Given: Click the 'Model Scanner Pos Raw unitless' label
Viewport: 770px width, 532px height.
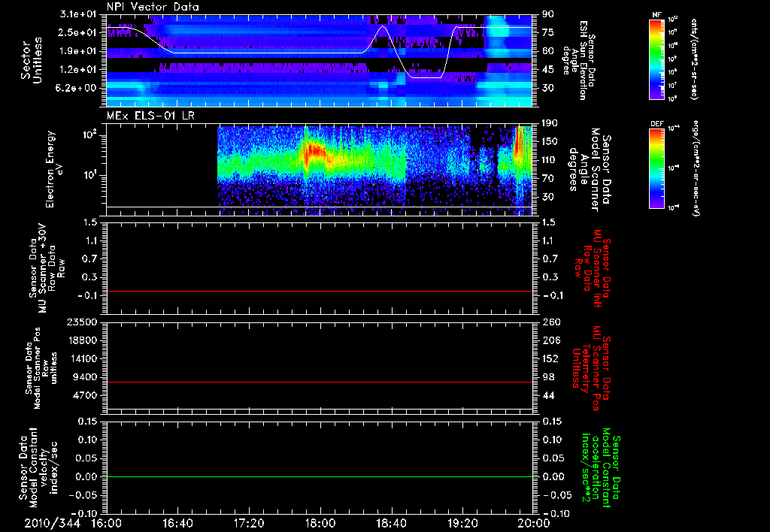Looking at the screenshot, I should coord(41,368).
